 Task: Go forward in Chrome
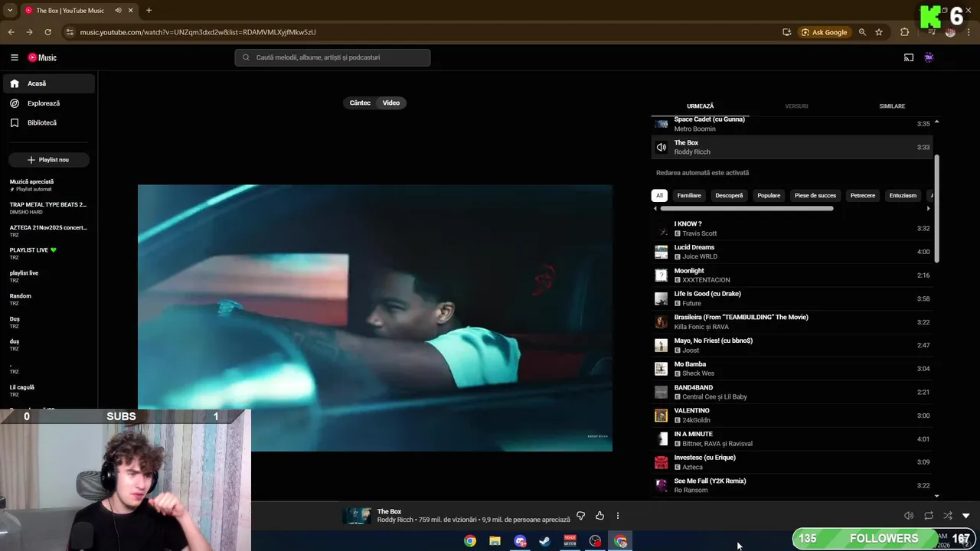29,32
